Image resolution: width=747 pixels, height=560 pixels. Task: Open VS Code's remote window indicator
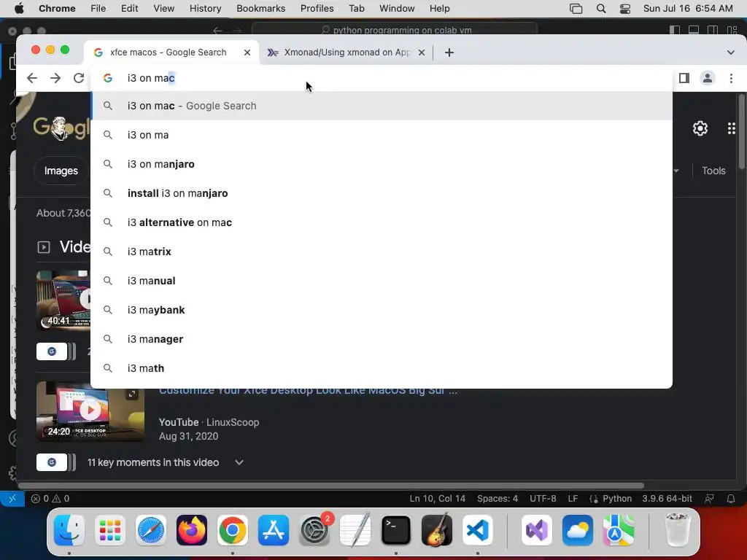[x=12, y=499]
